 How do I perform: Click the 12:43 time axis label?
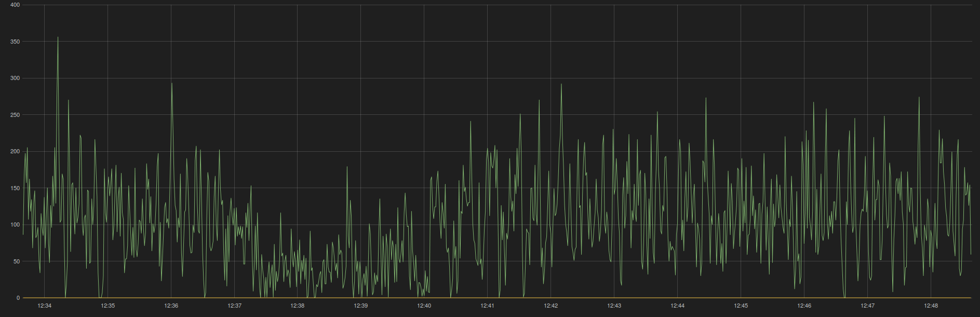pyautogui.click(x=614, y=306)
